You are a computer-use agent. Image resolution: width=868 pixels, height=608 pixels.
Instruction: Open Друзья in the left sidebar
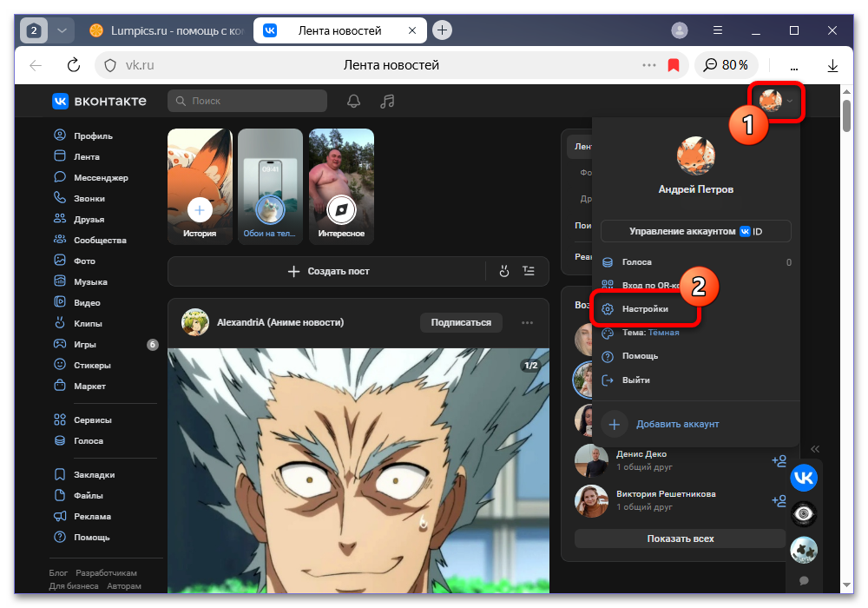[x=79, y=219]
